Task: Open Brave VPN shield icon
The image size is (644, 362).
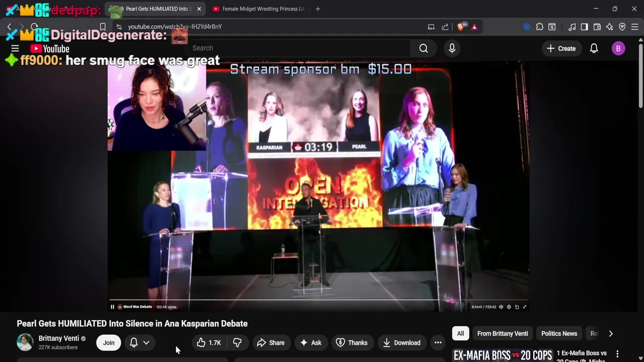Action: tap(622, 27)
